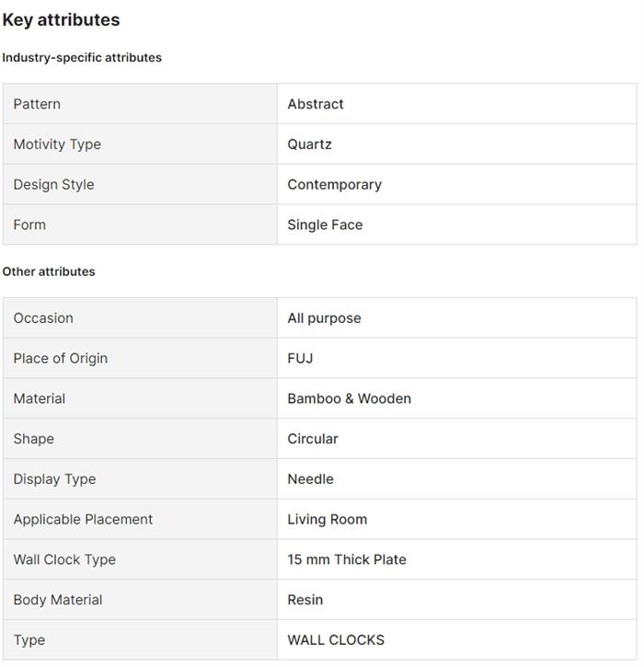Image resolution: width=644 pixels, height=667 pixels.
Task: Select the Resin body material value
Action: (x=305, y=600)
